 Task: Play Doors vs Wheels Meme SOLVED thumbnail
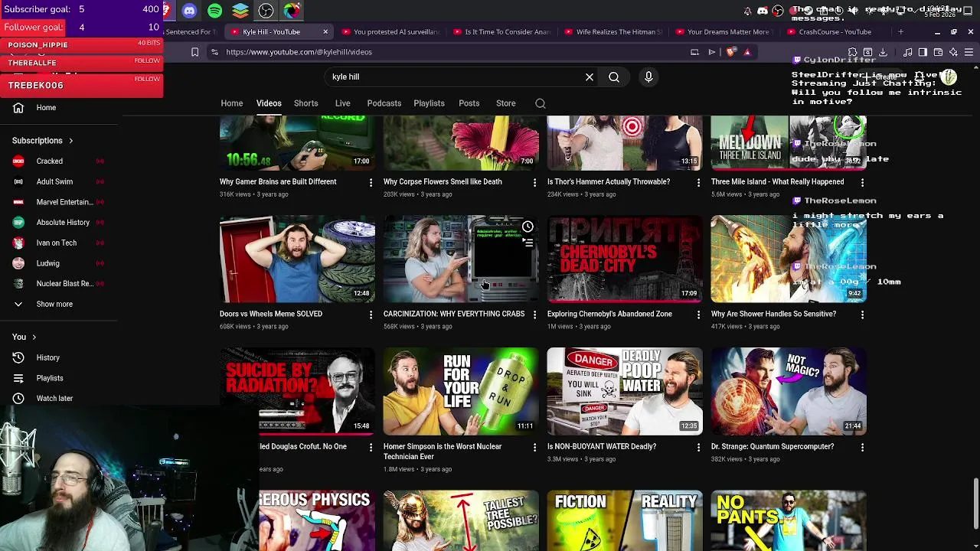click(297, 259)
